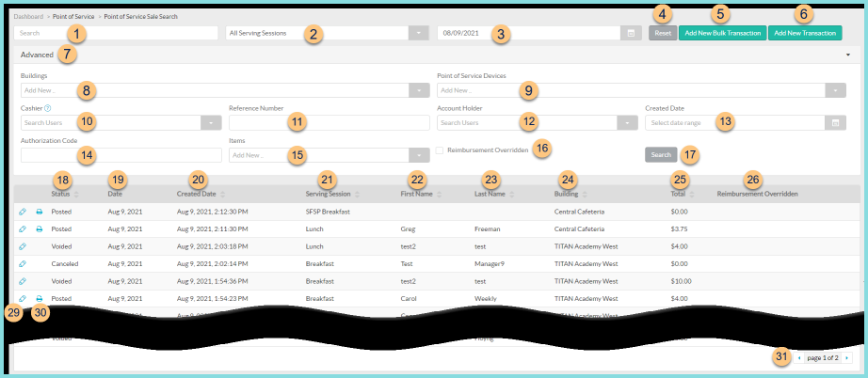Edit the Canceled Manager9 transaction

click(23, 263)
